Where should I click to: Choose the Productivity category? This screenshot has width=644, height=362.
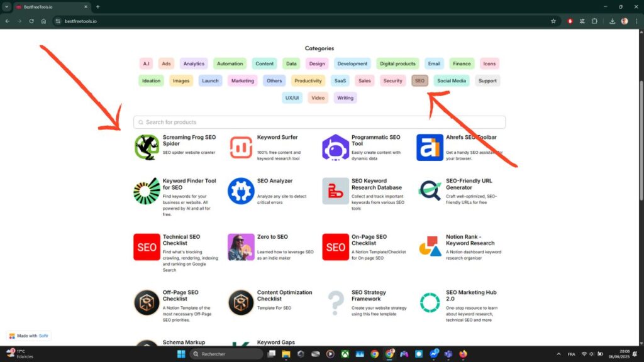[x=308, y=81]
